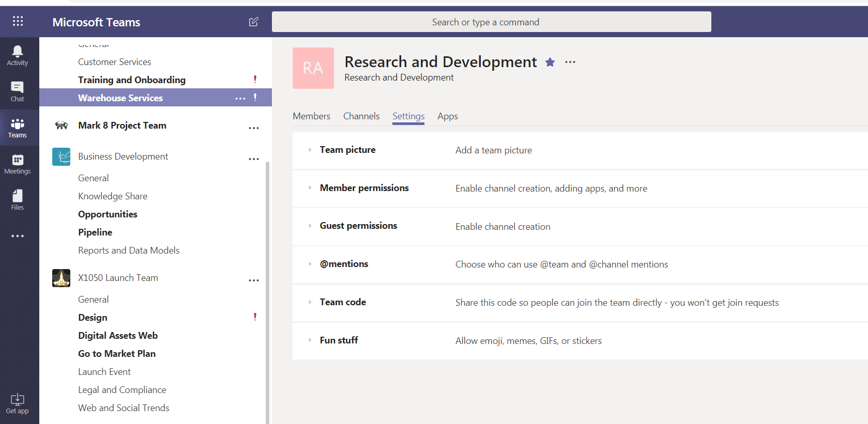Open more options for Warehouse Services channel

(x=240, y=98)
